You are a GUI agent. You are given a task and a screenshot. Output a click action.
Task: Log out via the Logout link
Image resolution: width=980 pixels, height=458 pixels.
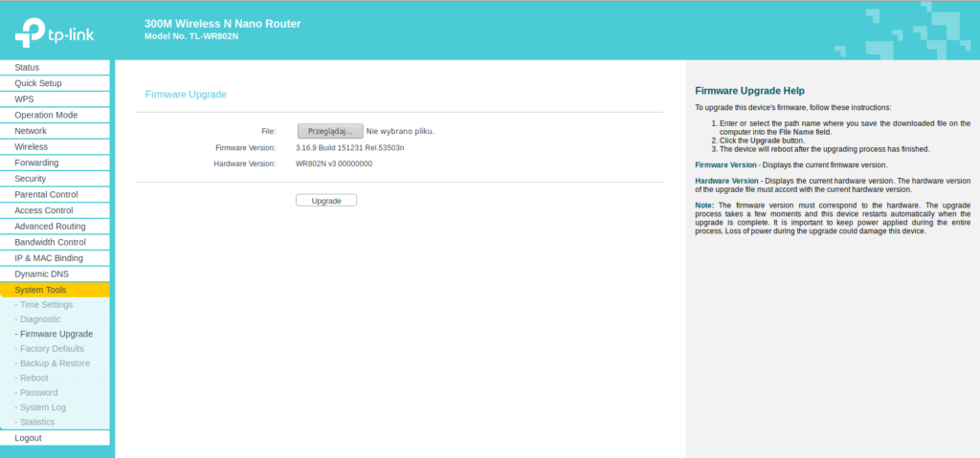pyautogui.click(x=28, y=438)
